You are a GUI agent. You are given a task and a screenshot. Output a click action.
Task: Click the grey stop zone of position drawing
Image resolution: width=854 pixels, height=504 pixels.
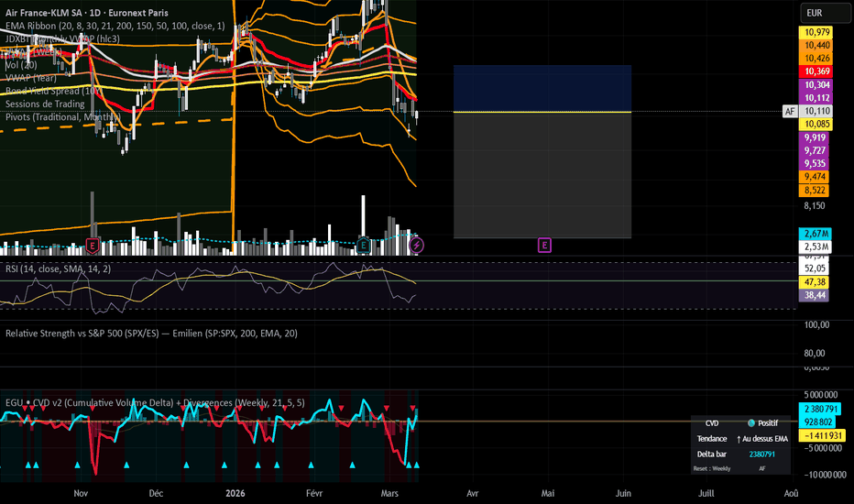pos(542,175)
